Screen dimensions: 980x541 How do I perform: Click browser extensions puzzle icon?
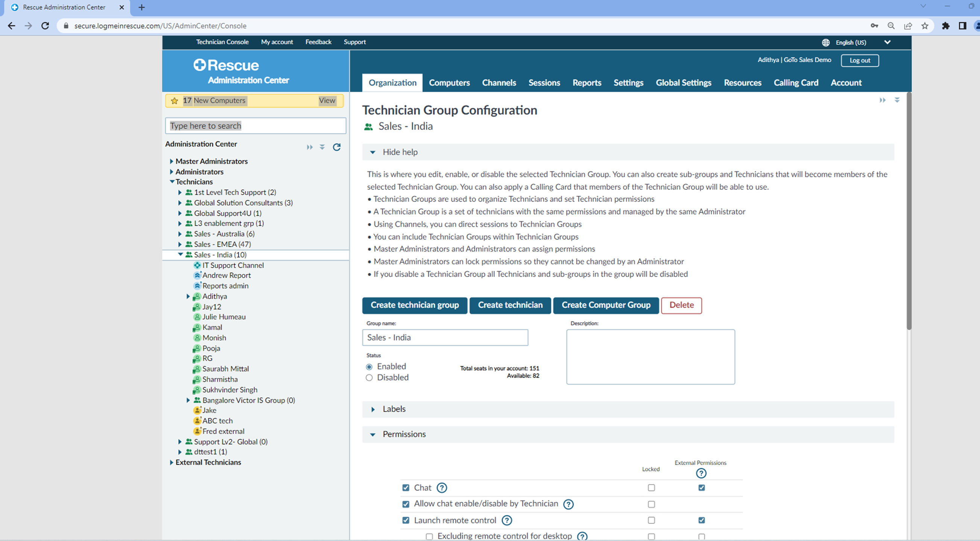945,26
